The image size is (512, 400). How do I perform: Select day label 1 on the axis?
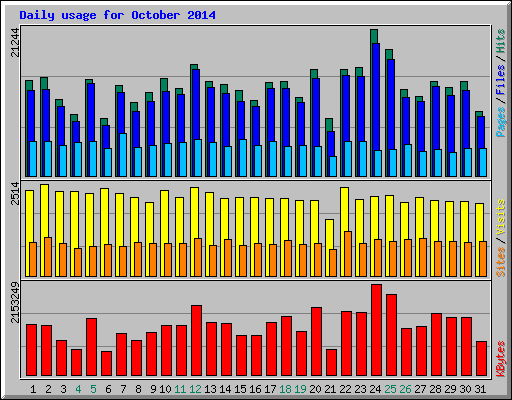point(33,389)
